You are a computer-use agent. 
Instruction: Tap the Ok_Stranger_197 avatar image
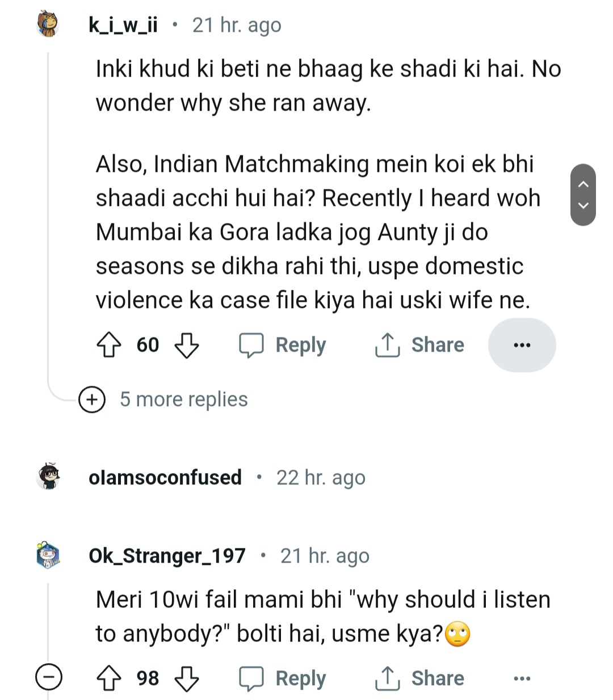click(48, 555)
